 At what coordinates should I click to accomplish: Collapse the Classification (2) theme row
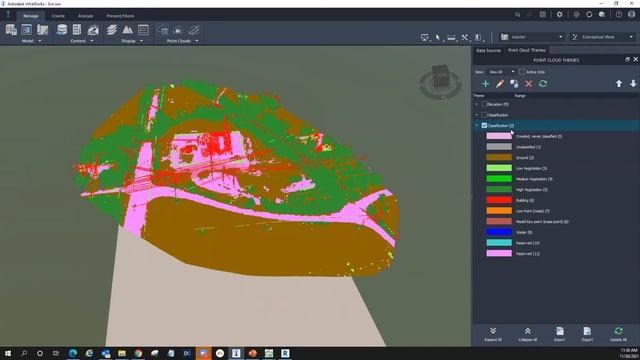click(476, 125)
